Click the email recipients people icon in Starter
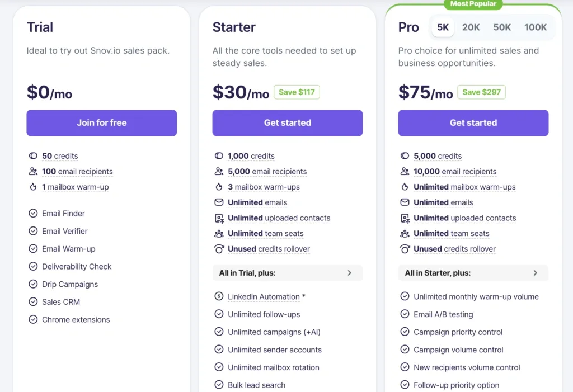The width and height of the screenshot is (573, 392). (x=219, y=172)
